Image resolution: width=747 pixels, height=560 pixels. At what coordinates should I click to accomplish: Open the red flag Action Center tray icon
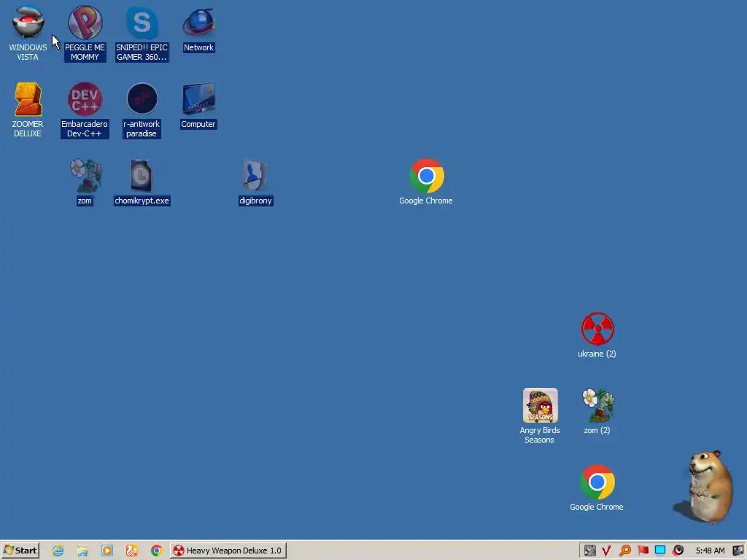[643, 551]
